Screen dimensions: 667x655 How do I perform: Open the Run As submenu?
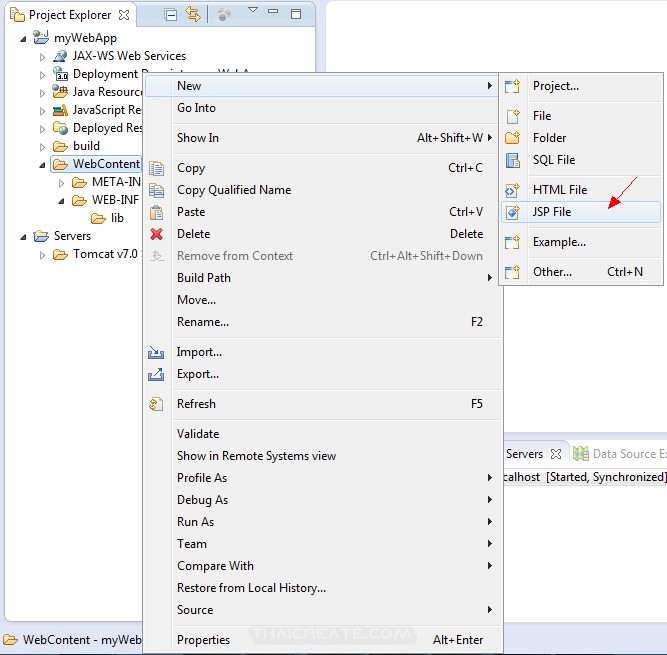(x=322, y=522)
